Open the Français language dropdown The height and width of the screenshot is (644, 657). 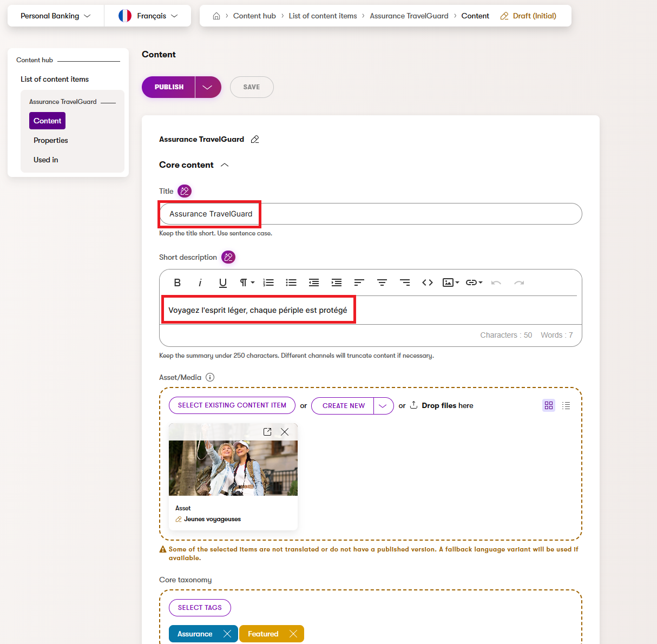(x=148, y=16)
